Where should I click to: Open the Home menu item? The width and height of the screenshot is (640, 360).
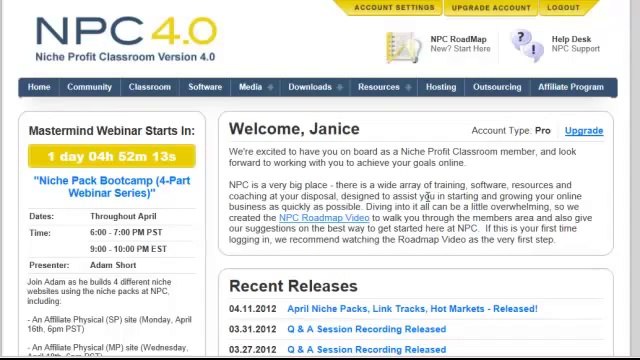[39, 87]
